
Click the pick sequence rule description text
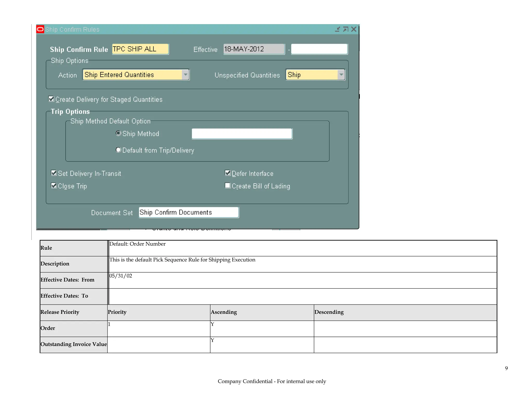(x=182, y=260)
